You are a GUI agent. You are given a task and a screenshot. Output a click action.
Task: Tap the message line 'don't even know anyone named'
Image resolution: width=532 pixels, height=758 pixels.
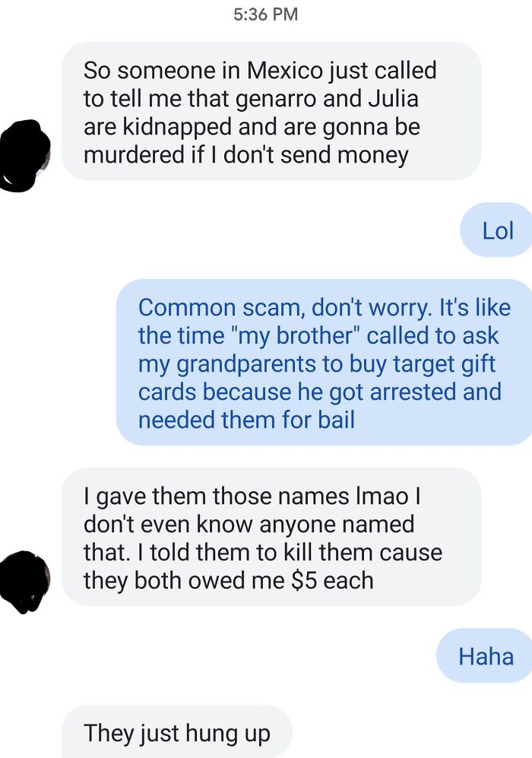(x=249, y=524)
